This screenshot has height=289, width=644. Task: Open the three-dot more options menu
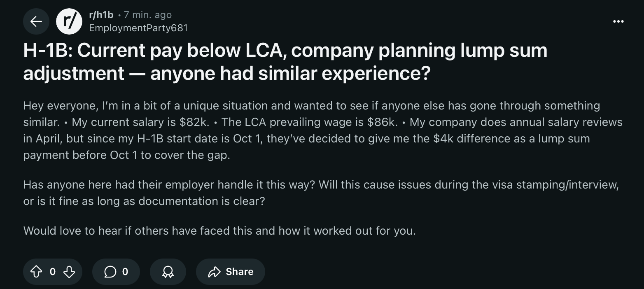618,21
